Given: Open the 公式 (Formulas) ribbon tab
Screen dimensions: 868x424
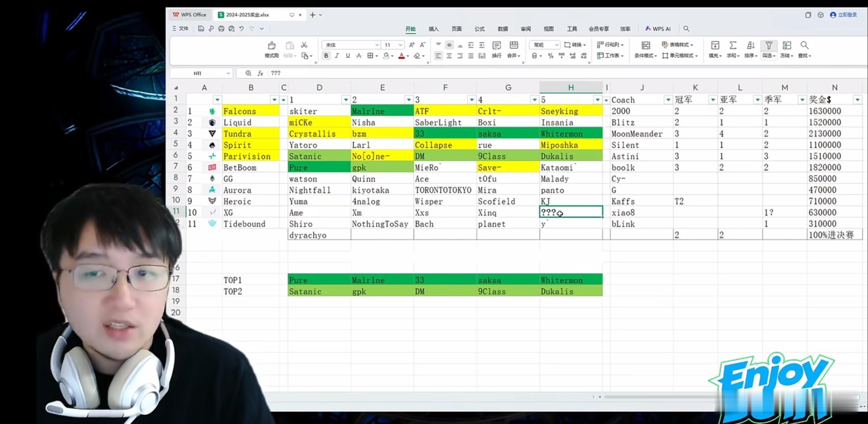Looking at the screenshot, I should click(x=480, y=29).
